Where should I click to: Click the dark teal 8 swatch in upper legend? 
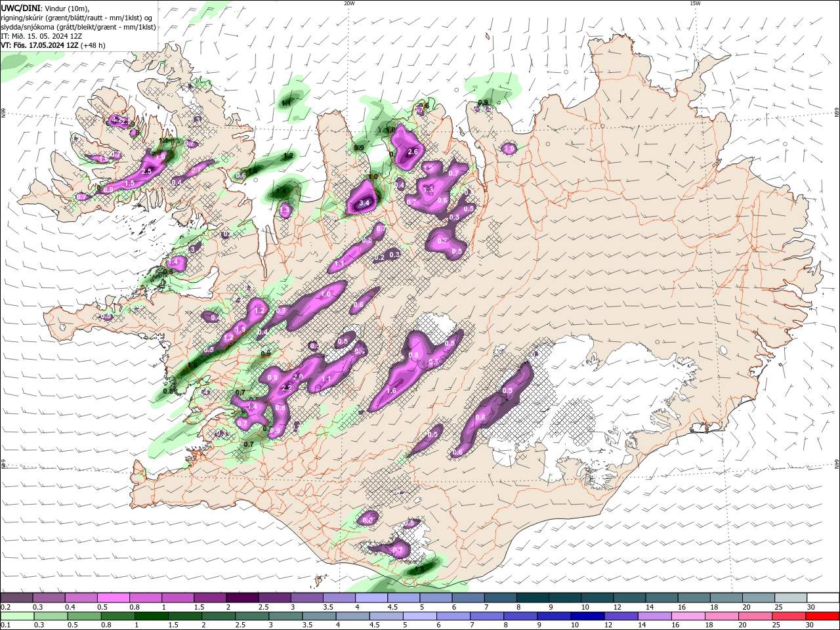[x=532, y=598]
